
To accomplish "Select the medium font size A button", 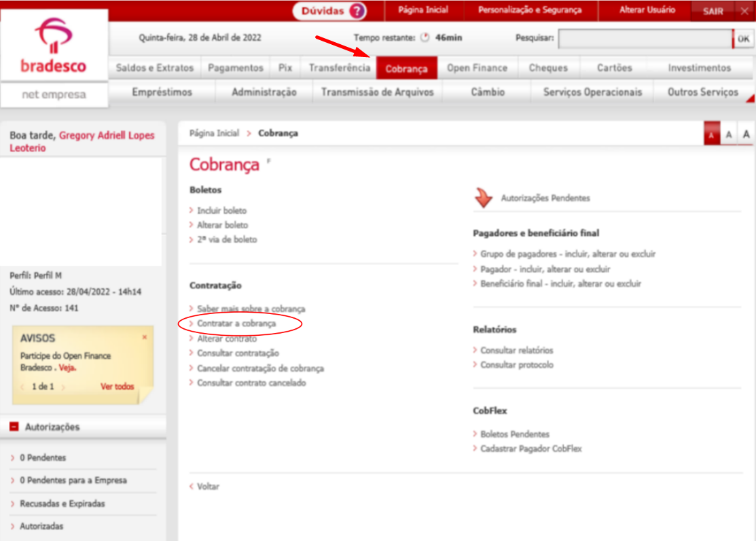I will (x=729, y=135).
